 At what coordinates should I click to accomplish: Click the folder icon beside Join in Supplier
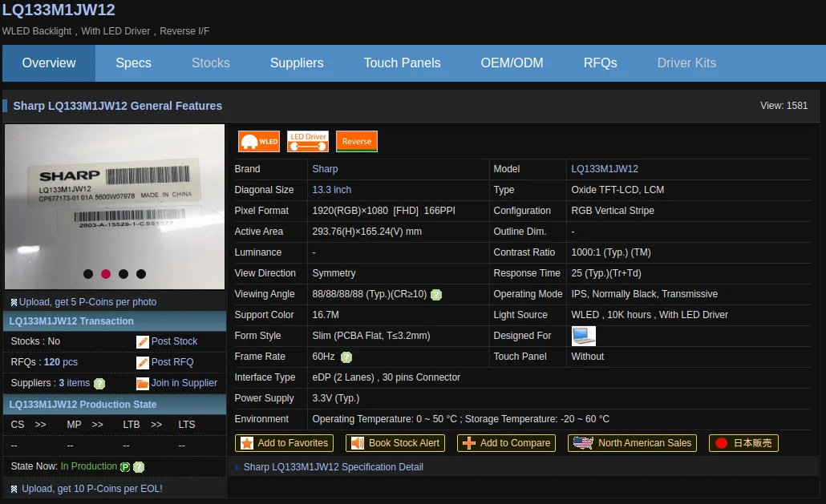pyautogui.click(x=142, y=384)
